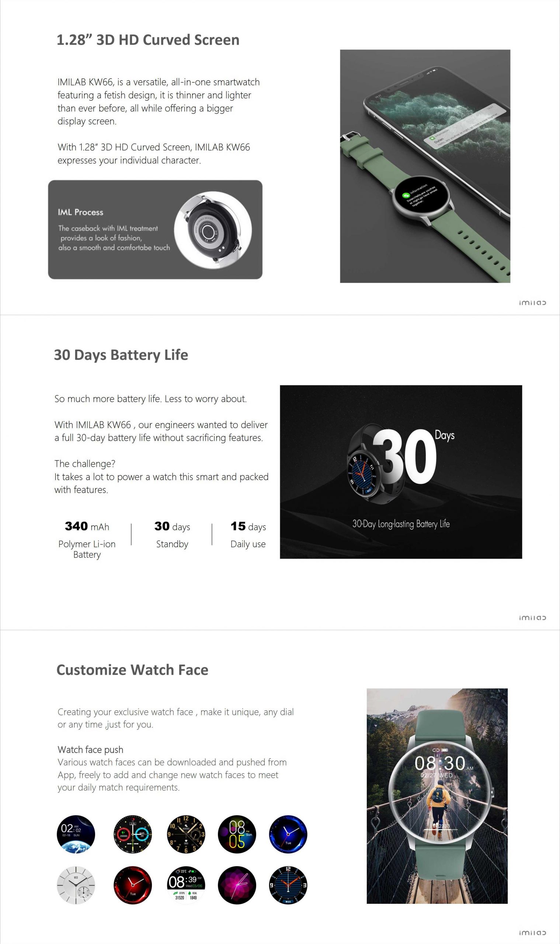Viewport: 560px width, 944px height.
Task: Choose the pink flower watch face
Action: point(237,885)
